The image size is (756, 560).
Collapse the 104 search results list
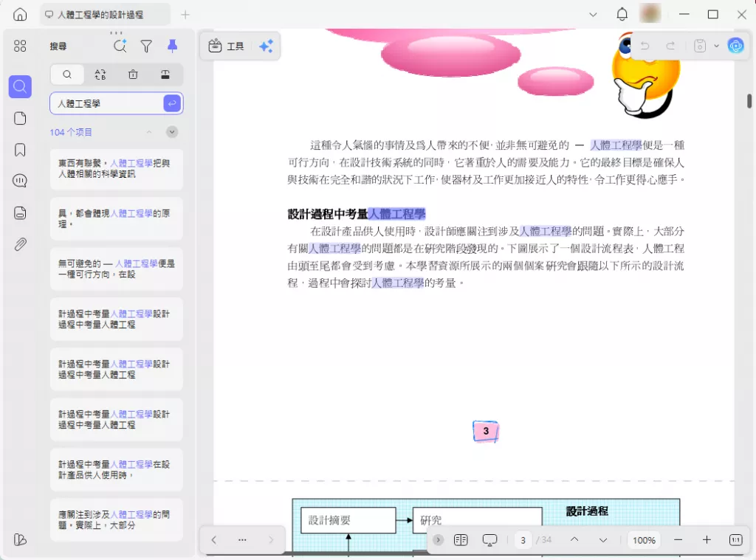click(149, 131)
